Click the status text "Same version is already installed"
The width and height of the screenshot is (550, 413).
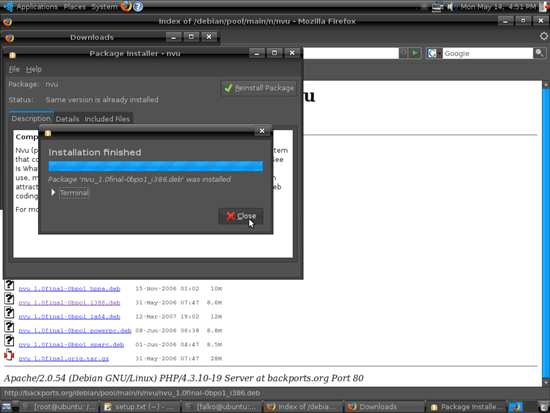tap(102, 100)
